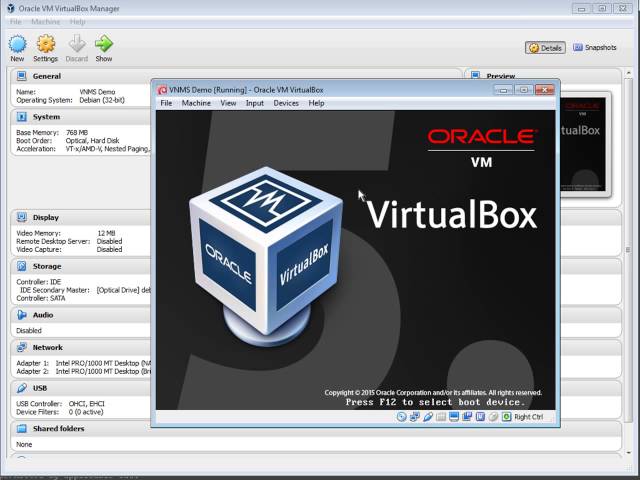Collapse the Network section header

point(48,347)
